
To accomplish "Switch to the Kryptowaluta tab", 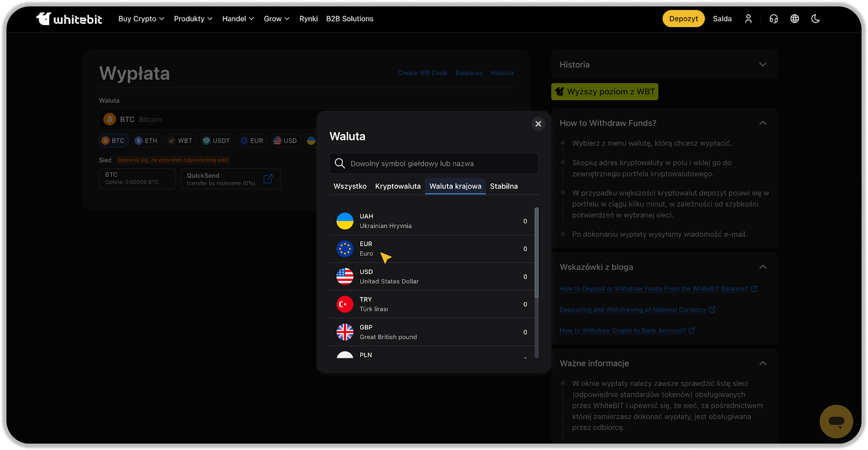I will [398, 186].
